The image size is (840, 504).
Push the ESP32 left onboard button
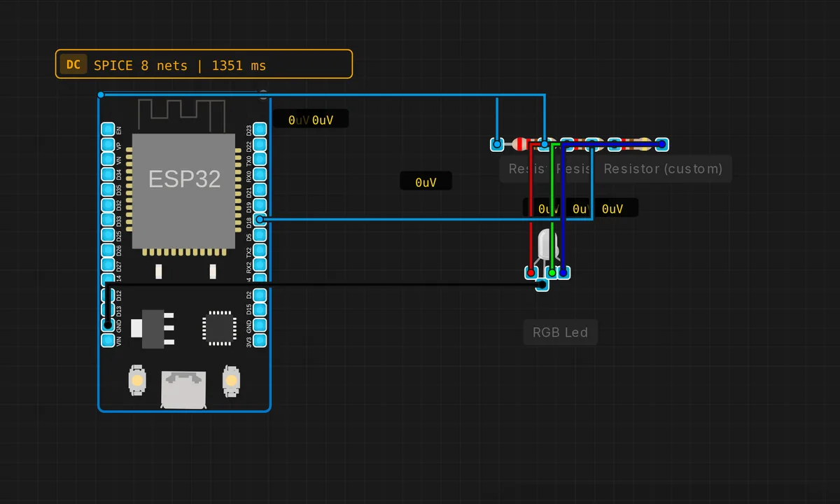(x=136, y=381)
